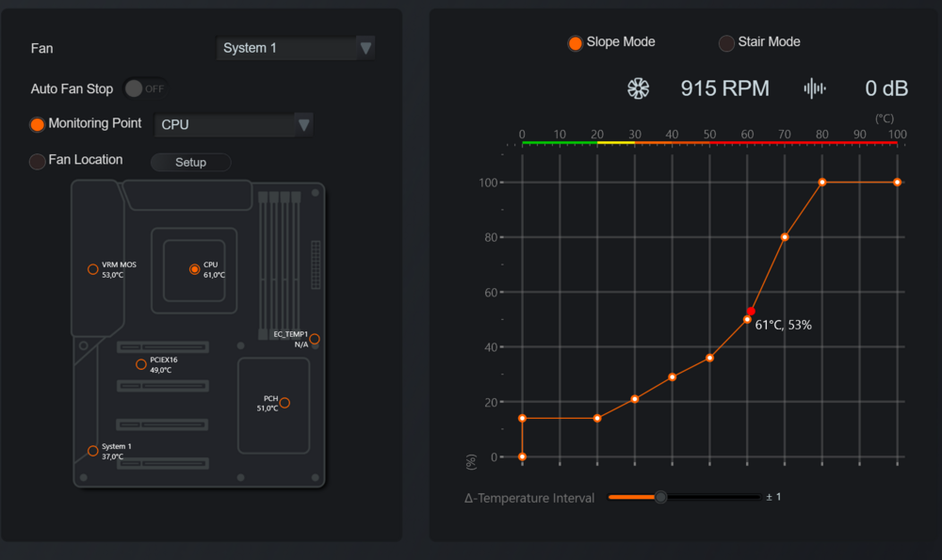Open the Fan dropdown showing System 1
The image size is (942, 560).
click(x=286, y=48)
